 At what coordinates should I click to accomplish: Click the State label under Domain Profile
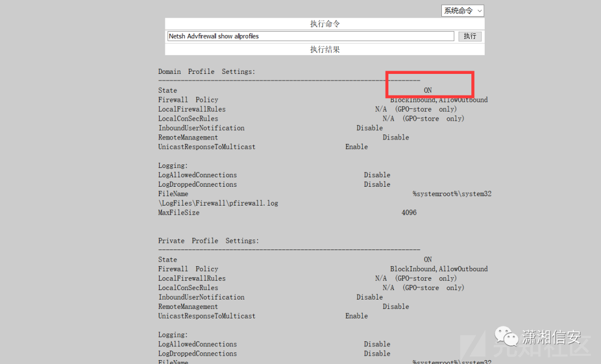click(168, 91)
